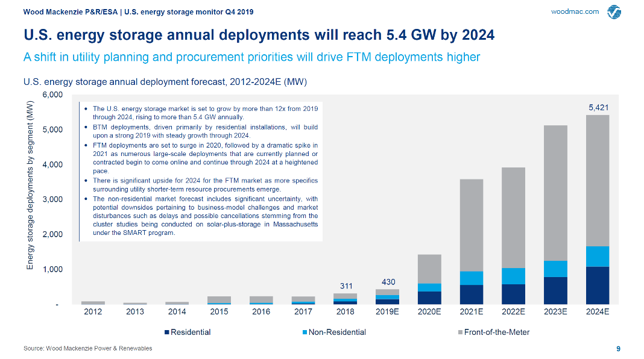The height and width of the screenshot is (359, 644).
Task: Click the 2016 grey bar
Action: [261, 299]
